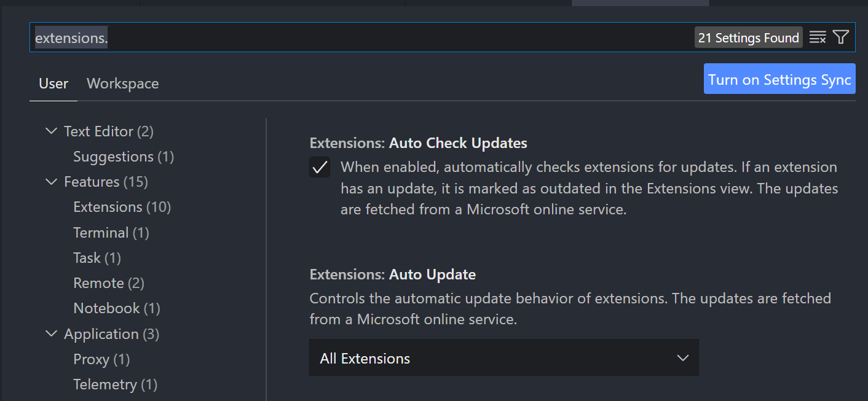The height and width of the screenshot is (401, 868).
Task: Select the Proxy category under Application
Action: coord(101,359)
